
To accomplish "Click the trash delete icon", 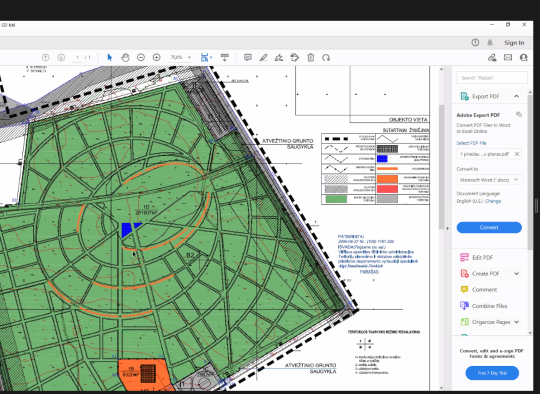I will point(311,58).
